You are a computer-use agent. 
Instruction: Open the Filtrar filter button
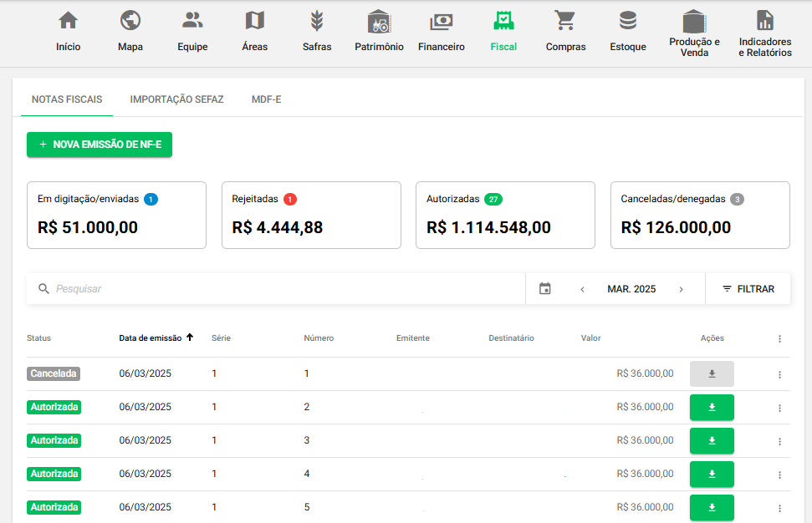(748, 289)
